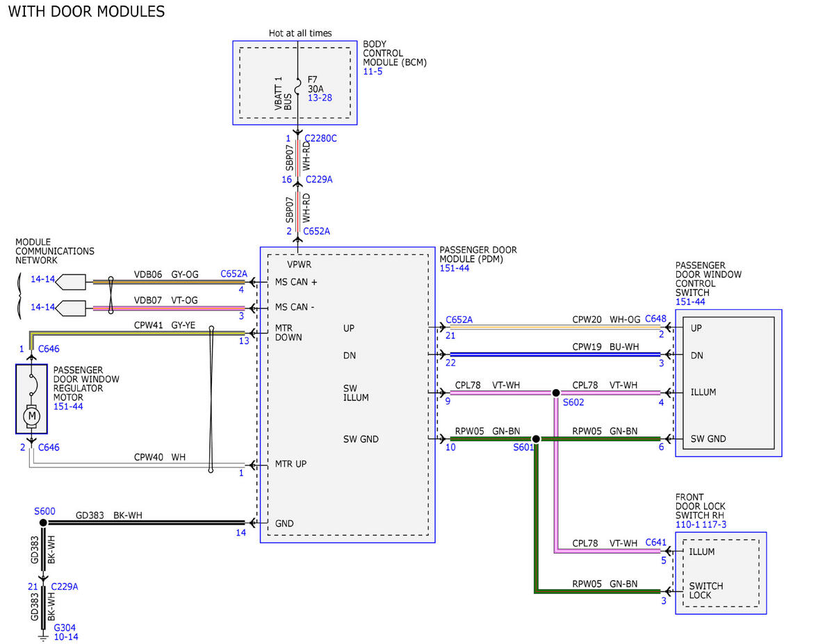834x644 pixels.
Task: Click connector C229A next to pin 16
Action: point(318,179)
